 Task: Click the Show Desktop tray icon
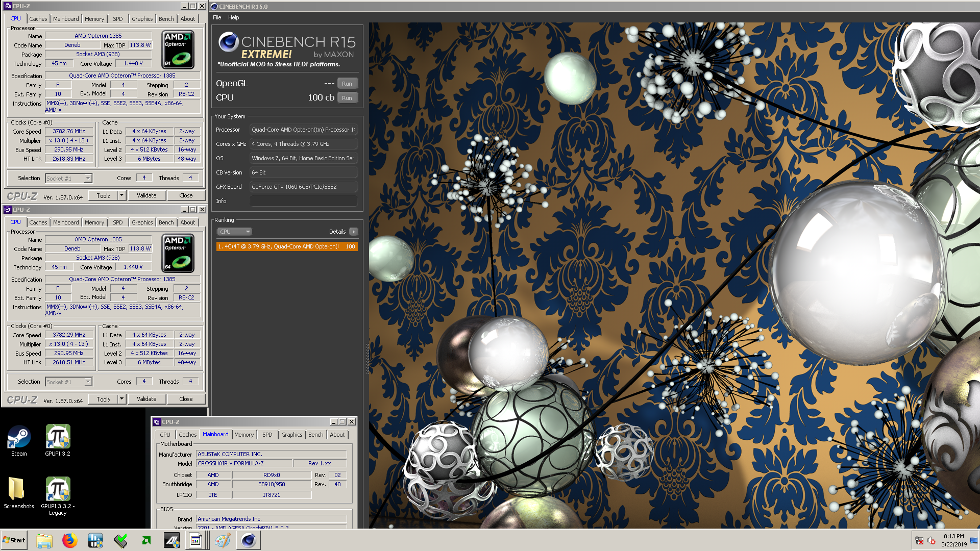pyautogui.click(x=974, y=540)
